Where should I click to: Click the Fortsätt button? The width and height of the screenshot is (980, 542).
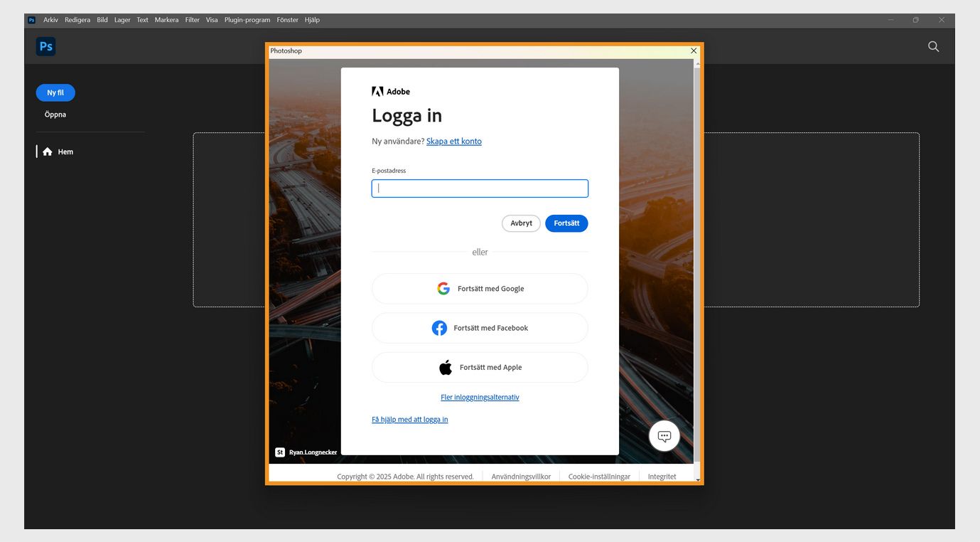coord(566,223)
